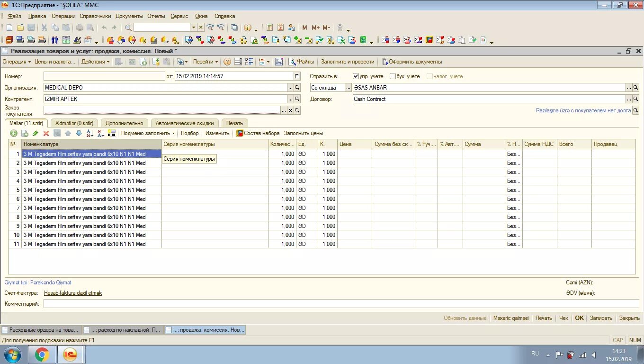Add a new row with green plus icon

click(14, 134)
